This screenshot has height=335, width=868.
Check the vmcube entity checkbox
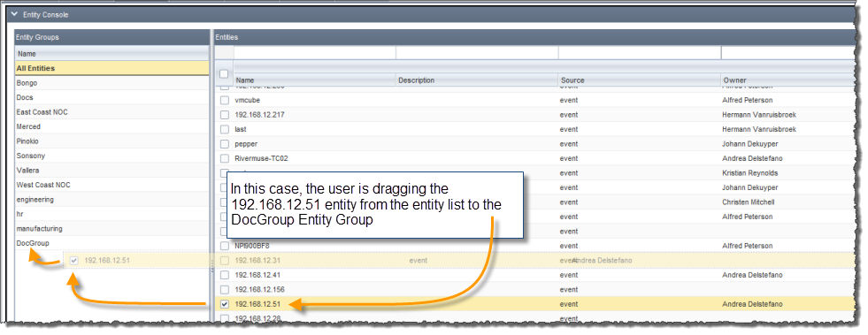point(224,101)
